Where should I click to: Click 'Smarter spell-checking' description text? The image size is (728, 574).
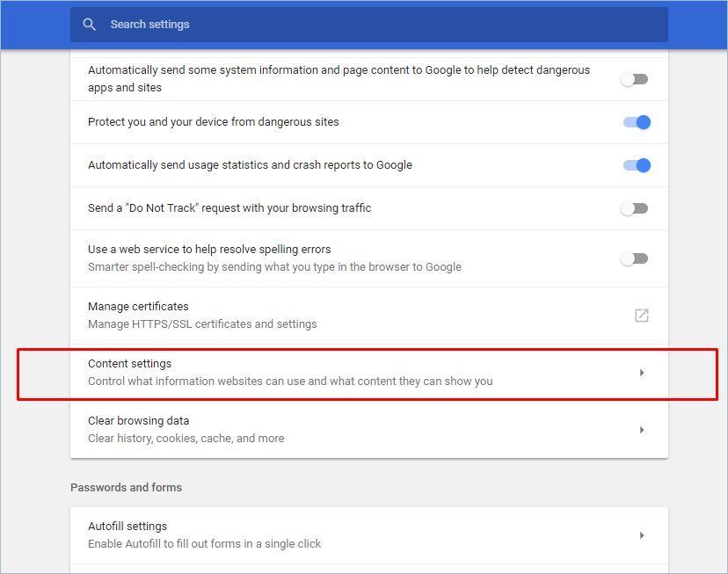coord(274,267)
